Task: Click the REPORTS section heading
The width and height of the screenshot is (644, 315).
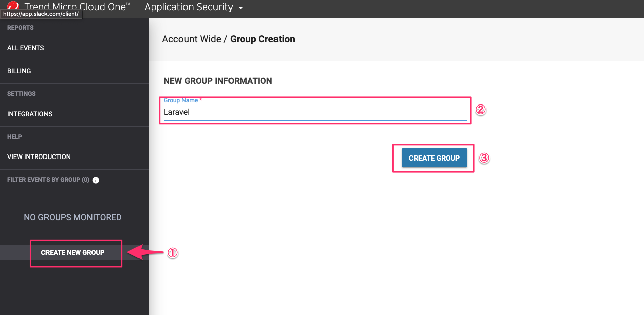Action: click(x=19, y=27)
